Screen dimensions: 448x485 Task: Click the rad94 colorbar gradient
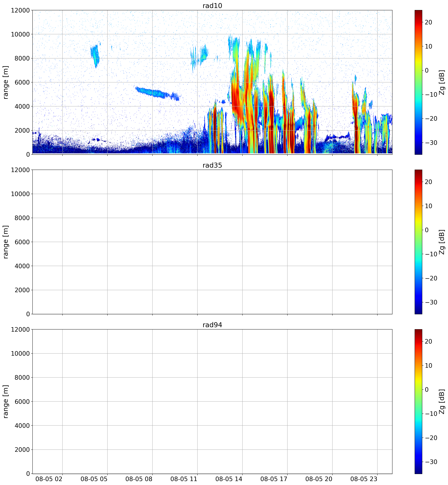tap(418, 401)
